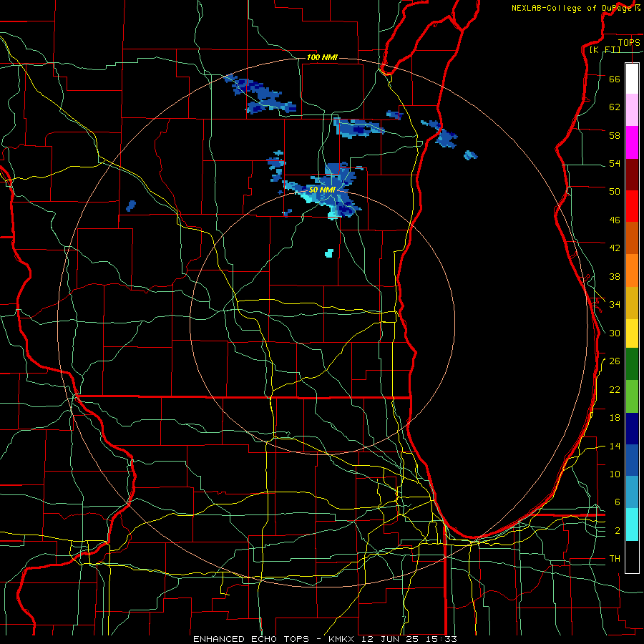Click the '12 JUN 25' date stamp
The image size is (644, 644).
[x=389, y=639]
